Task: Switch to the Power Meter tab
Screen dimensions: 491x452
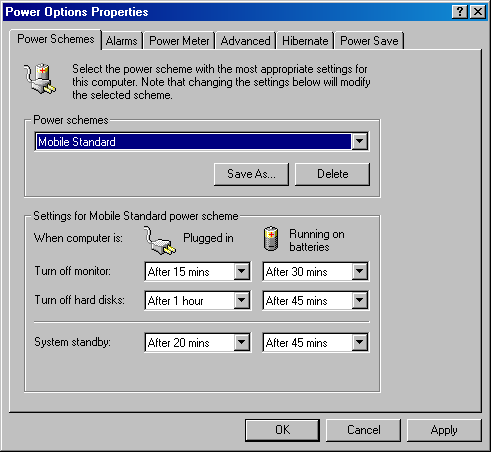Action: pos(179,41)
